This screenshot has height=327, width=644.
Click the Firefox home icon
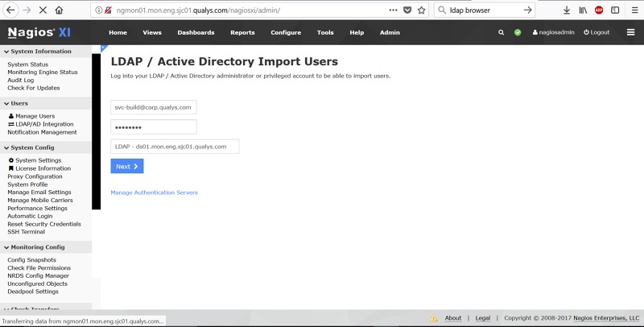pyautogui.click(x=59, y=10)
